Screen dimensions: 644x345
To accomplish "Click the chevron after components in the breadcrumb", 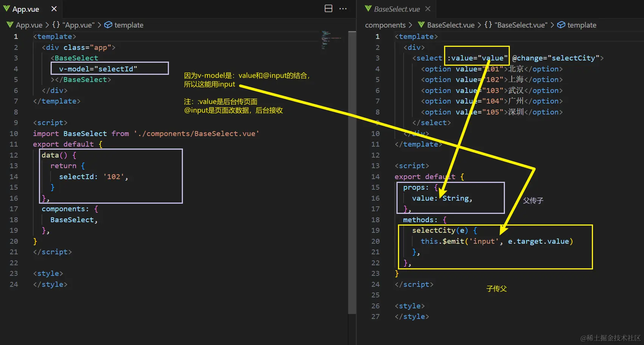I will [x=410, y=25].
